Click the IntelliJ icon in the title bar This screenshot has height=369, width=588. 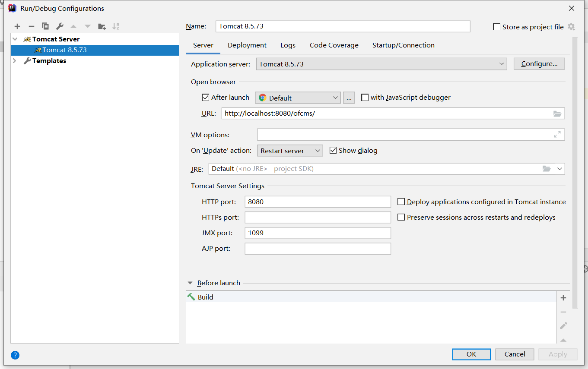coord(12,8)
